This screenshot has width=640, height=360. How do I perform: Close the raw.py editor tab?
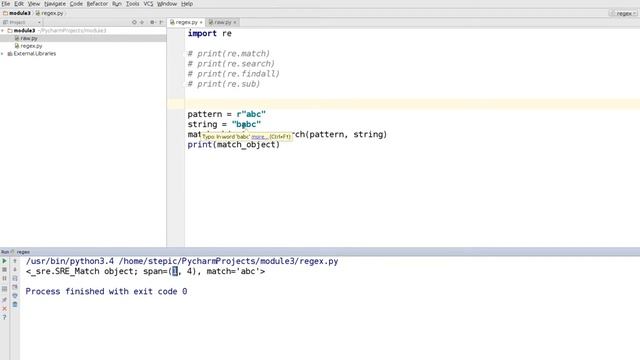pyautogui.click(x=235, y=22)
